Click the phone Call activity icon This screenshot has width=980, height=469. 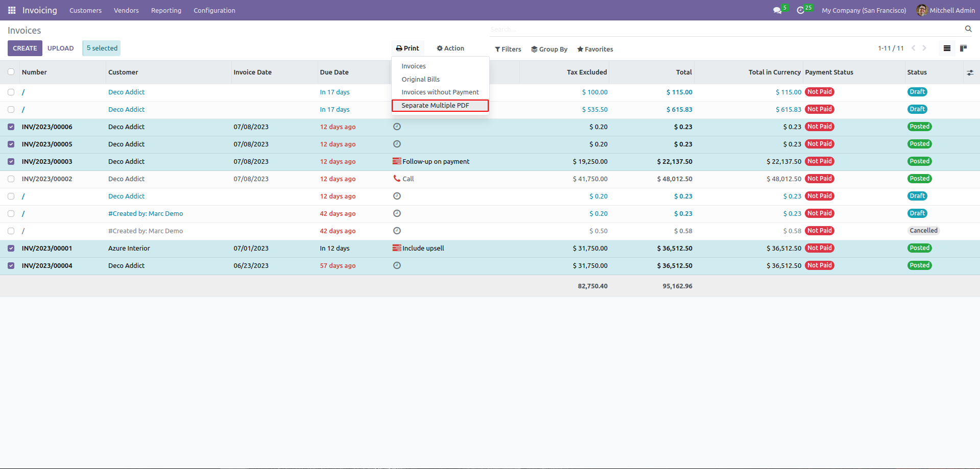click(397, 179)
